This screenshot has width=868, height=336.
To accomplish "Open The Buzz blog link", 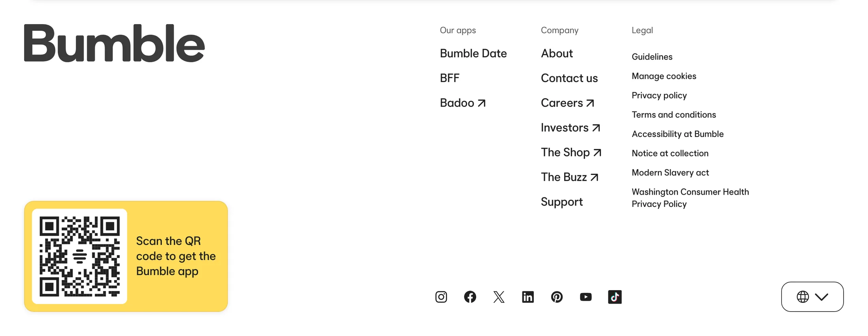I will click(570, 177).
